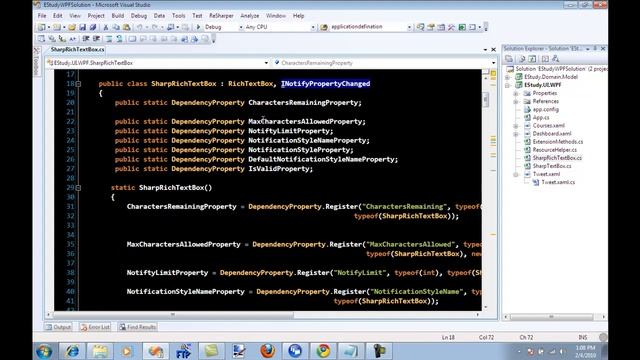This screenshot has width=640, height=360.
Task: Open the applicationdefination find dropdown
Action: click(409, 27)
